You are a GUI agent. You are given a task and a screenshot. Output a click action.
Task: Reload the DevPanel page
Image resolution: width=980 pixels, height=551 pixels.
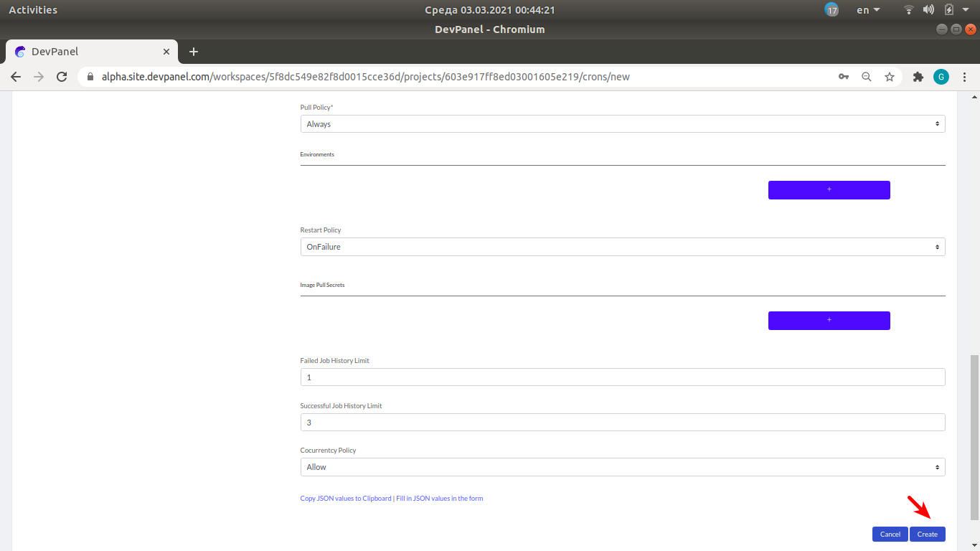(x=62, y=76)
